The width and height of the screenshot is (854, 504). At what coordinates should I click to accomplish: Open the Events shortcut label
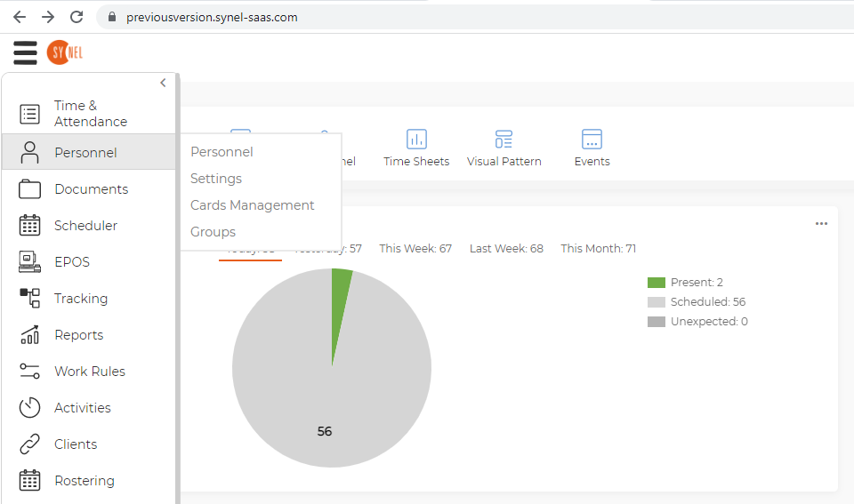592,162
